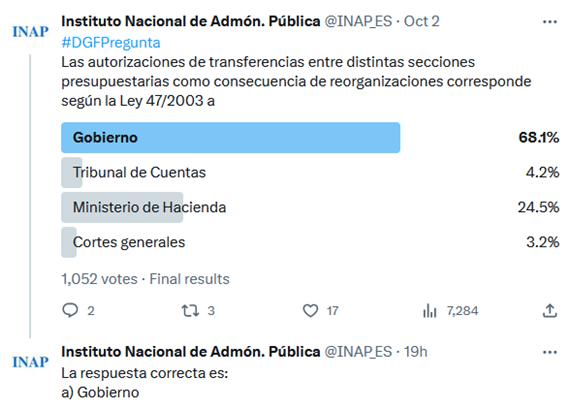View analytics icon showing 7,284 views

(x=430, y=311)
